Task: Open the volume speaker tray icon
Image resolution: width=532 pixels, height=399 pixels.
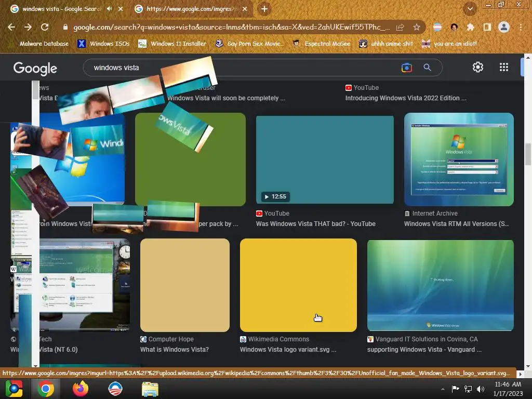Action: coord(481,389)
